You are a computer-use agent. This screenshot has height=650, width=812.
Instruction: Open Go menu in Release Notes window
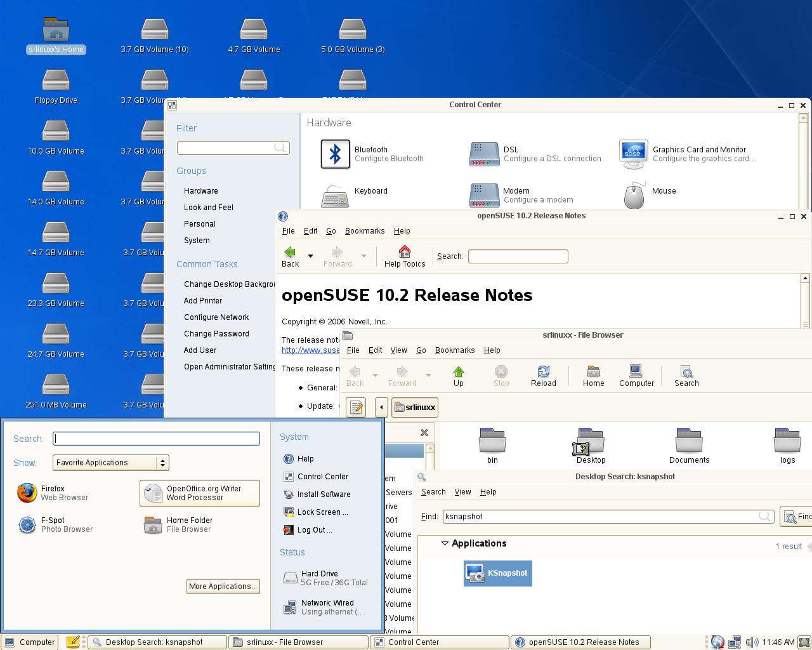(331, 231)
